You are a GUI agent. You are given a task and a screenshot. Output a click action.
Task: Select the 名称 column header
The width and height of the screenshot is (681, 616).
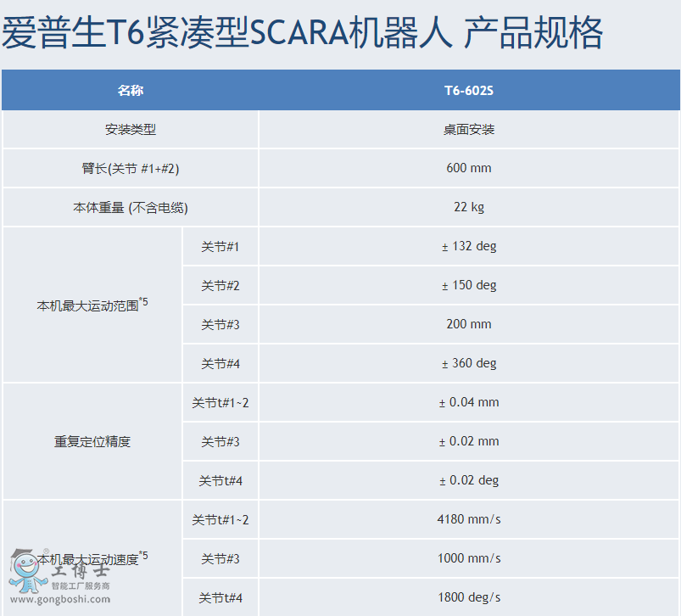131,91
